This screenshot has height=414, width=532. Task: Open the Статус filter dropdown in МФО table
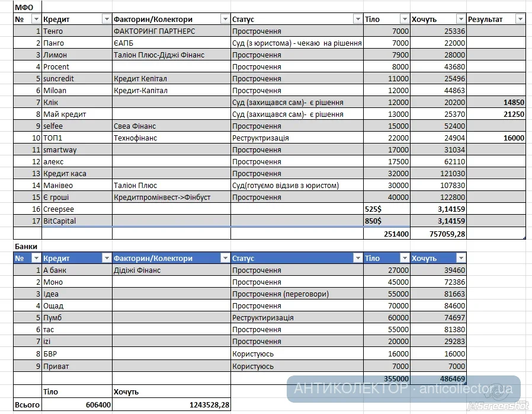click(358, 19)
